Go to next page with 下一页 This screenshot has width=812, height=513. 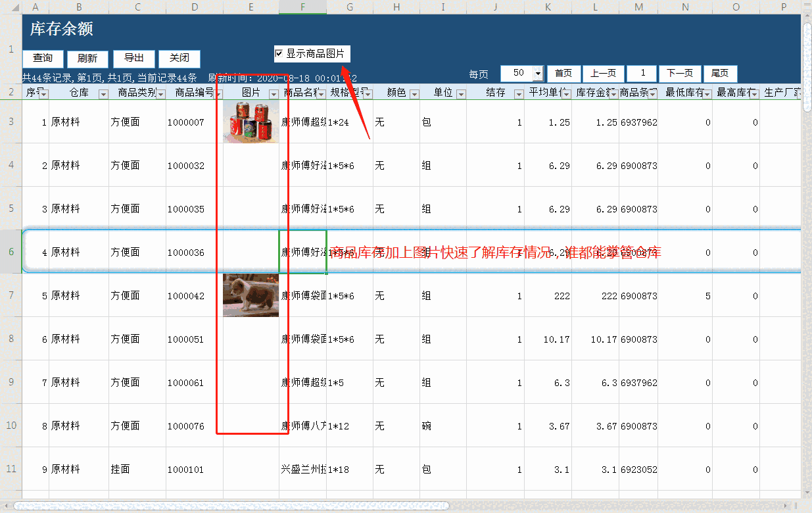681,74
